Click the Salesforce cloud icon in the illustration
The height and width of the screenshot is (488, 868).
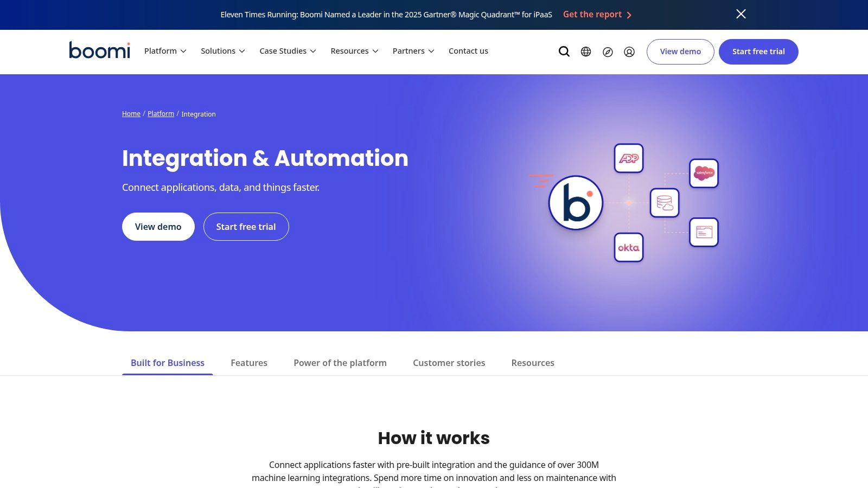coord(704,174)
